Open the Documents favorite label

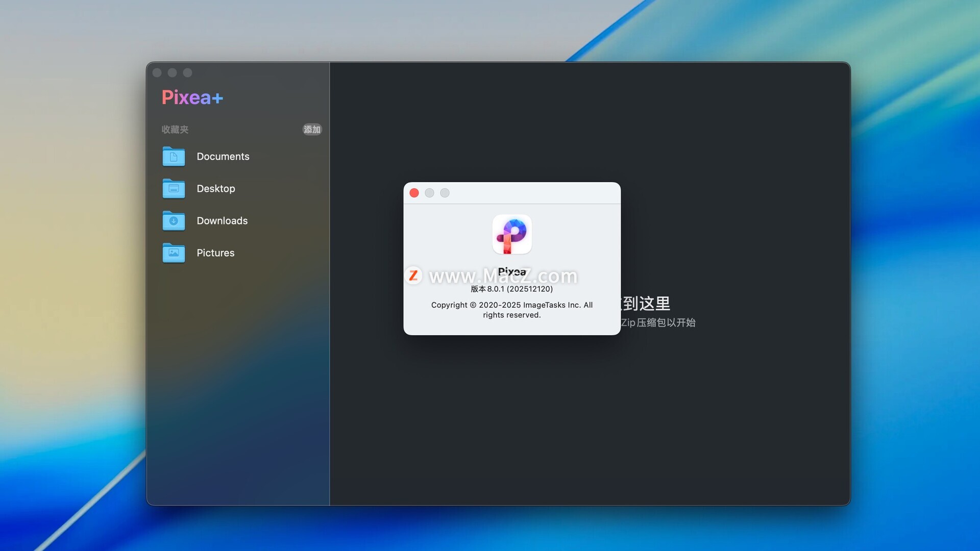point(223,157)
